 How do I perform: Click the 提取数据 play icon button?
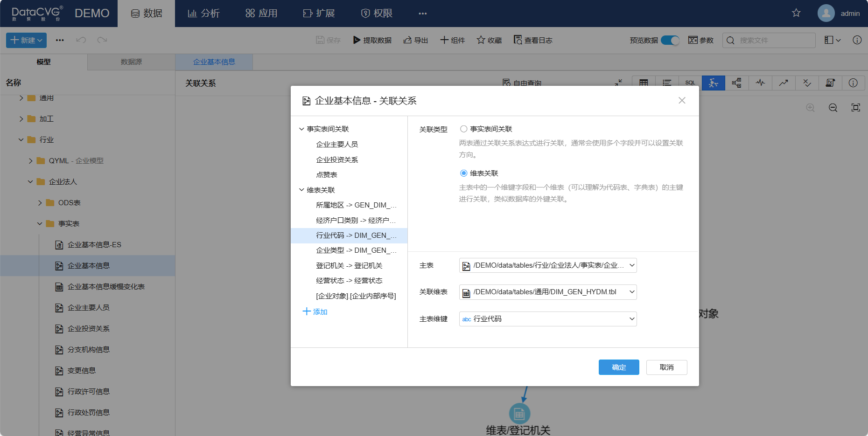click(x=372, y=40)
